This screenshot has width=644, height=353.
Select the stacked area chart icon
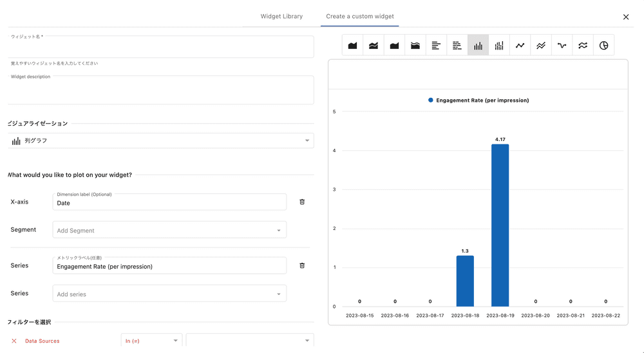click(374, 45)
